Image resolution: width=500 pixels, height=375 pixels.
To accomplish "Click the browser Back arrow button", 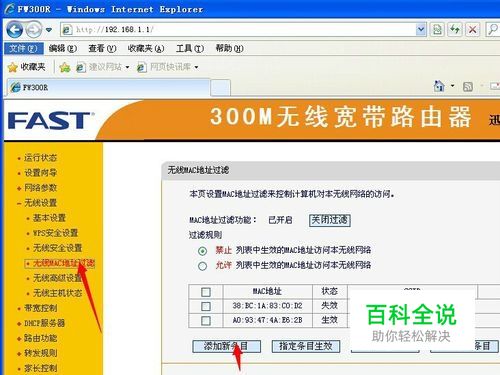I will [x=15, y=30].
